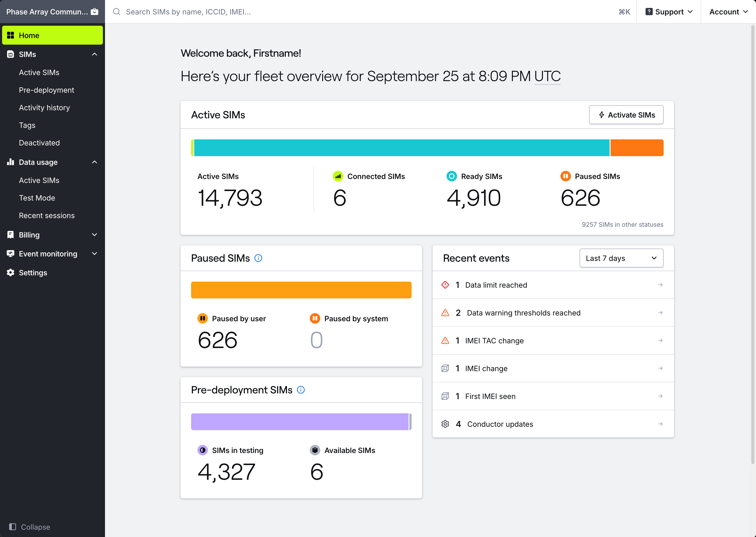Viewport: 756px width, 537px height.
Task: Go to Home in sidebar
Action: click(52, 35)
